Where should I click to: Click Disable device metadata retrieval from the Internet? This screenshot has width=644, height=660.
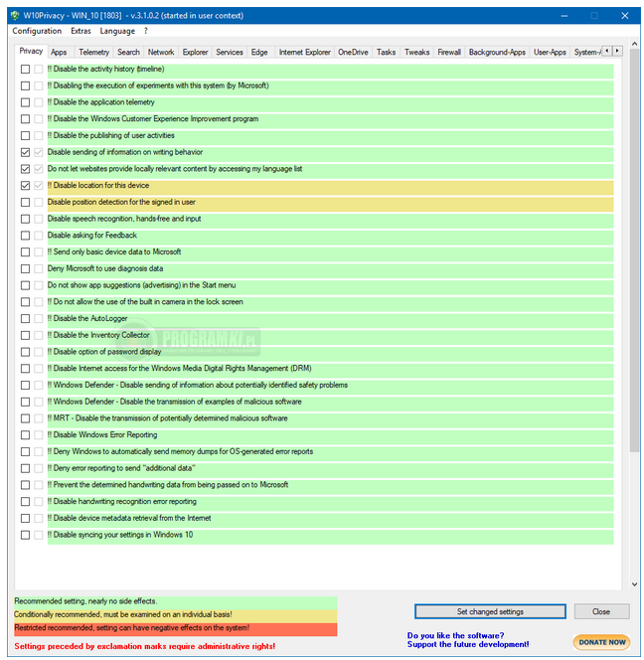[x=129, y=518]
